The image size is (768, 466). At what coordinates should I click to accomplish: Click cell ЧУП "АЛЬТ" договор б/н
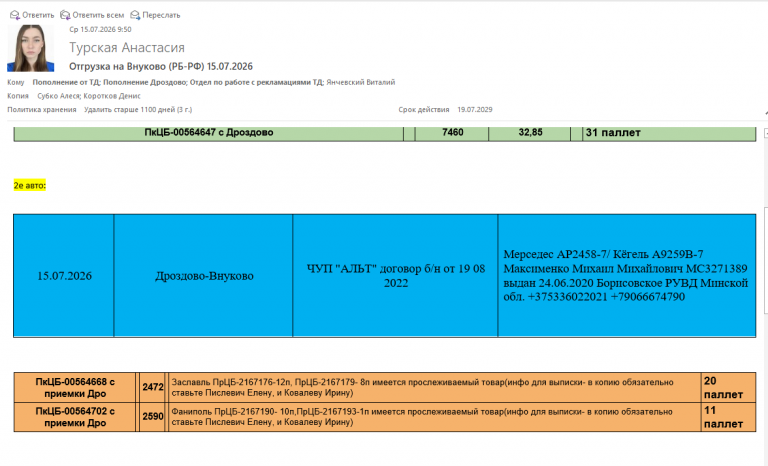[x=395, y=276]
